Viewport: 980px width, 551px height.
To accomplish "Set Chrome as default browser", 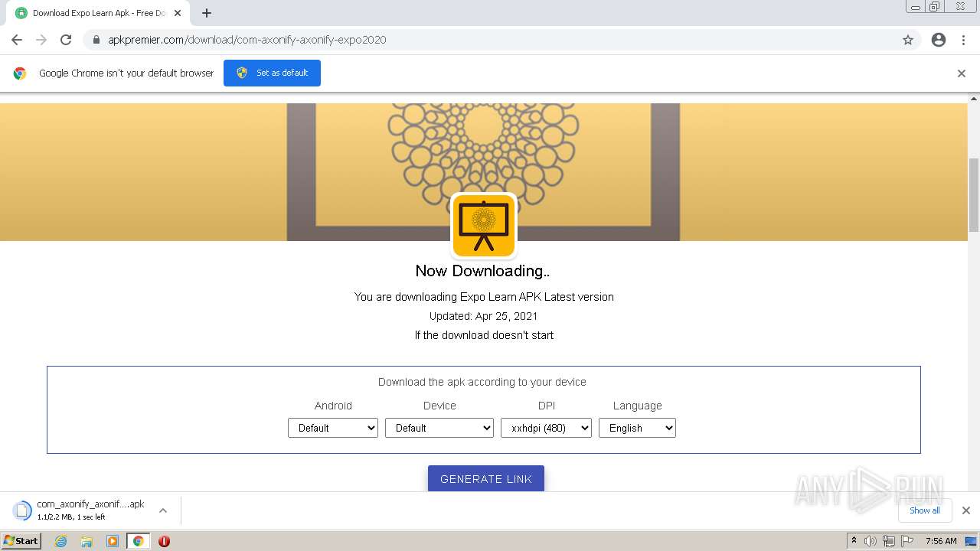I will (x=272, y=73).
